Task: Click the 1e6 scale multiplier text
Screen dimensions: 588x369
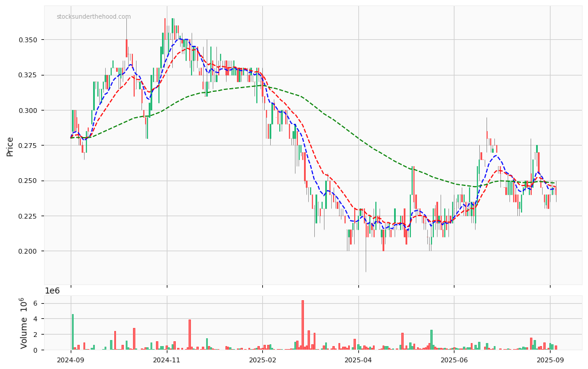Action: click(x=52, y=290)
